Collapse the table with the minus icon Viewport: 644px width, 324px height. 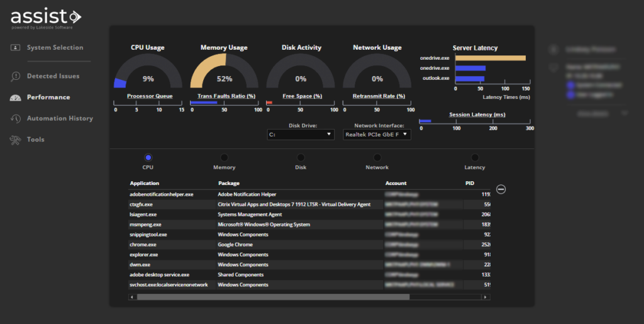click(x=501, y=189)
